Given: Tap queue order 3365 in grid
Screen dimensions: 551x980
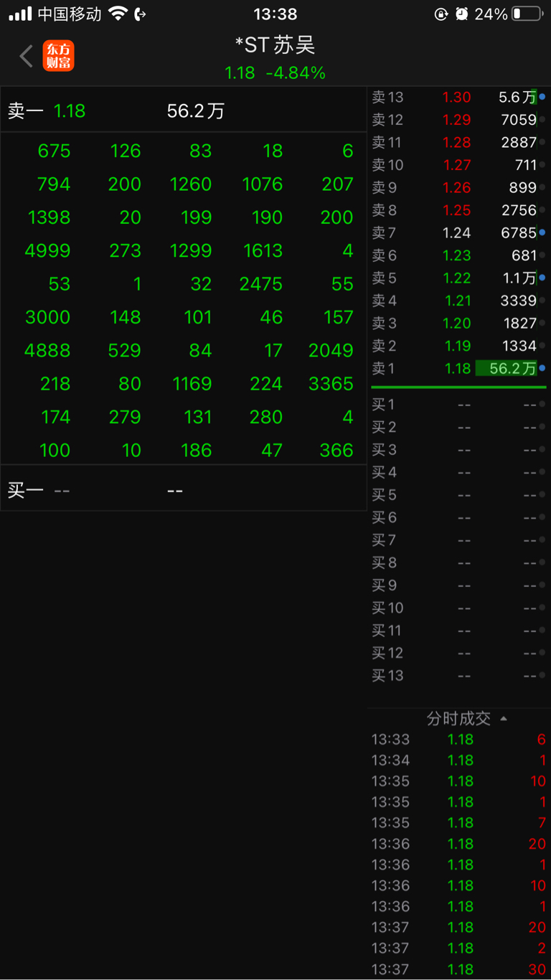Looking at the screenshot, I should point(331,384).
